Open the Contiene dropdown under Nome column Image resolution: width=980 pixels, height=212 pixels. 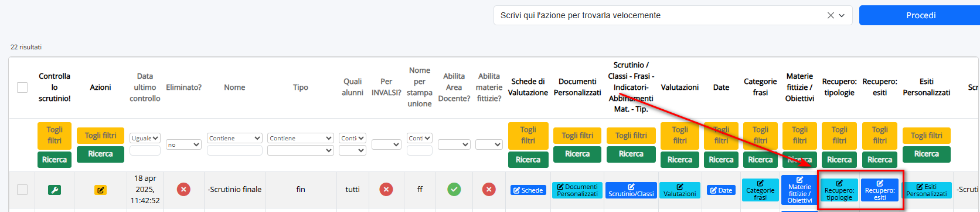coord(234,138)
